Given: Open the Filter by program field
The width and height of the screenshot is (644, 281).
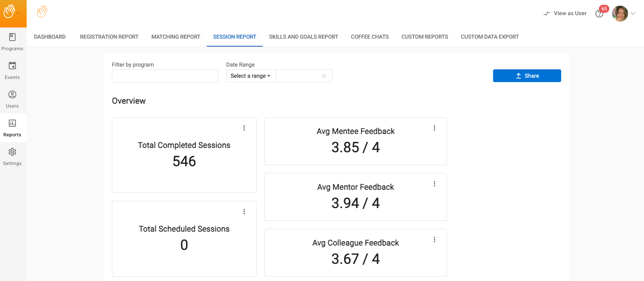Looking at the screenshot, I should [x=165, y=76].
